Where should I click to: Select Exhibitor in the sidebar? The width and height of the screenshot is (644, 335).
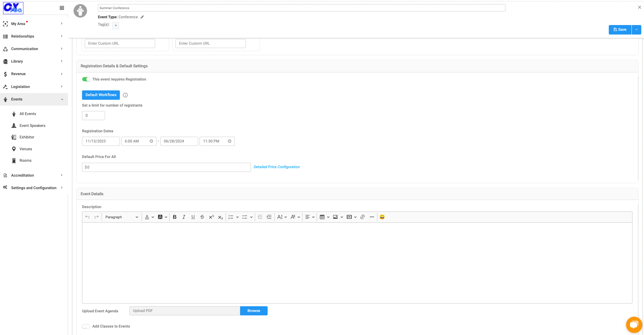tap(27, 137)
